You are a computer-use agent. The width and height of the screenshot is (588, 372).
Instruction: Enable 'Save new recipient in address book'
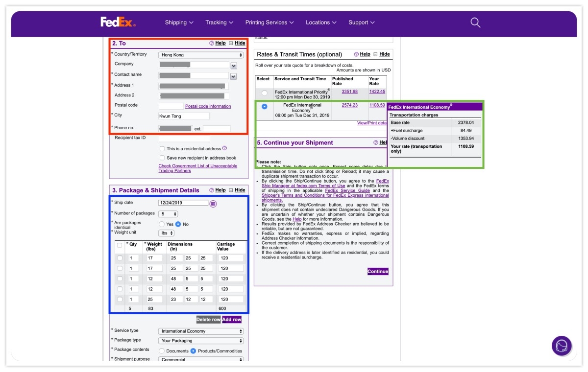click(162, 158)
